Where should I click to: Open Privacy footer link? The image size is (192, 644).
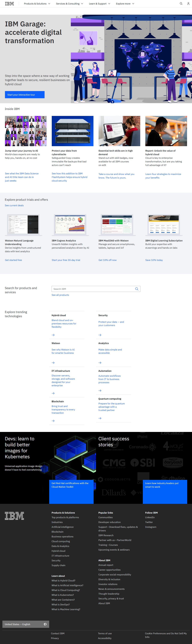pos(55,638)
